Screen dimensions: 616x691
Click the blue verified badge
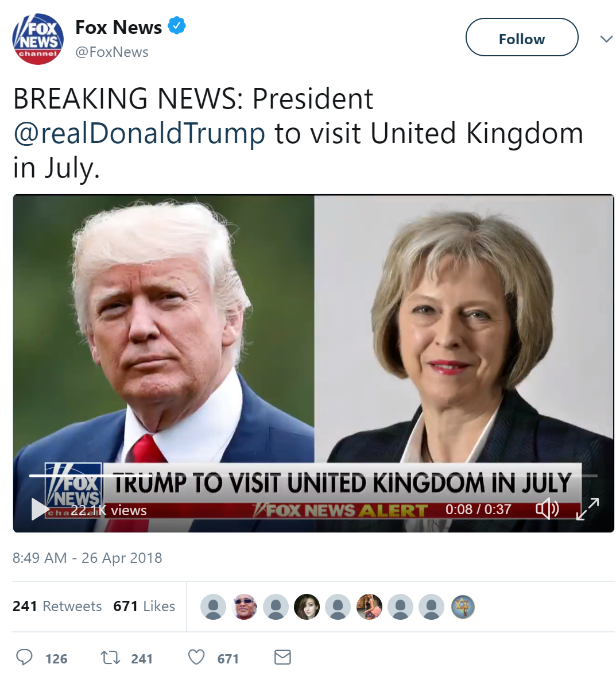[x=176, y=26]
